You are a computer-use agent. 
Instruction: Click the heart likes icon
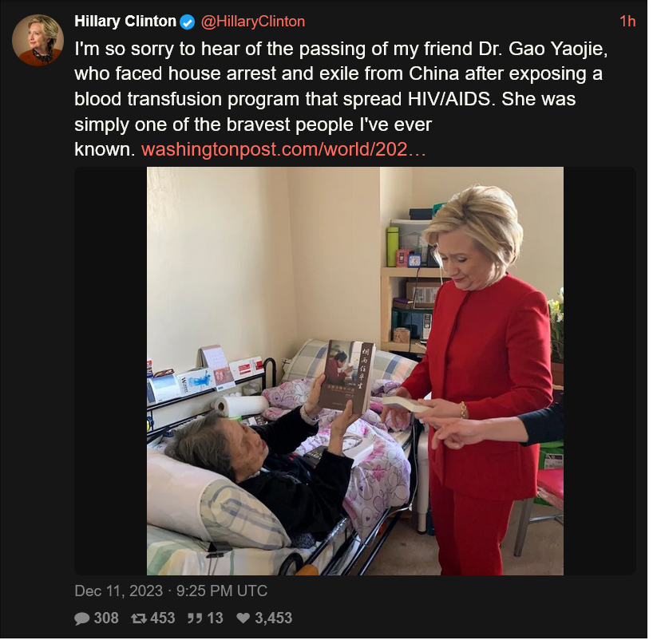tap(243, 618)
